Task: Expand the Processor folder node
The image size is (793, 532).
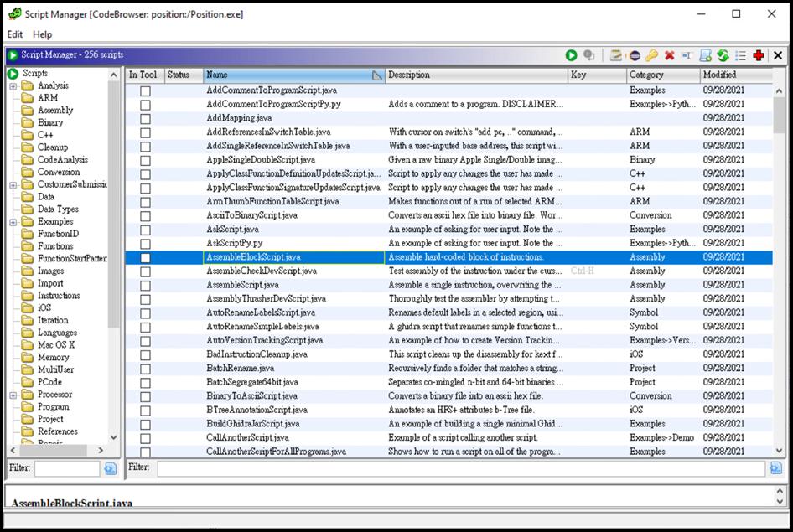Action: coord(13,395)
